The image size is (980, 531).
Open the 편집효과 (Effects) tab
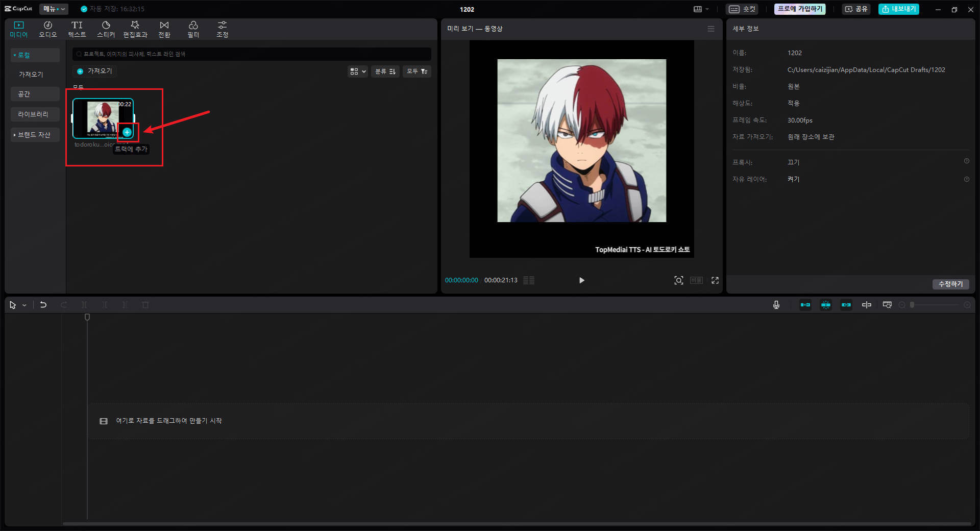[135, 30]
